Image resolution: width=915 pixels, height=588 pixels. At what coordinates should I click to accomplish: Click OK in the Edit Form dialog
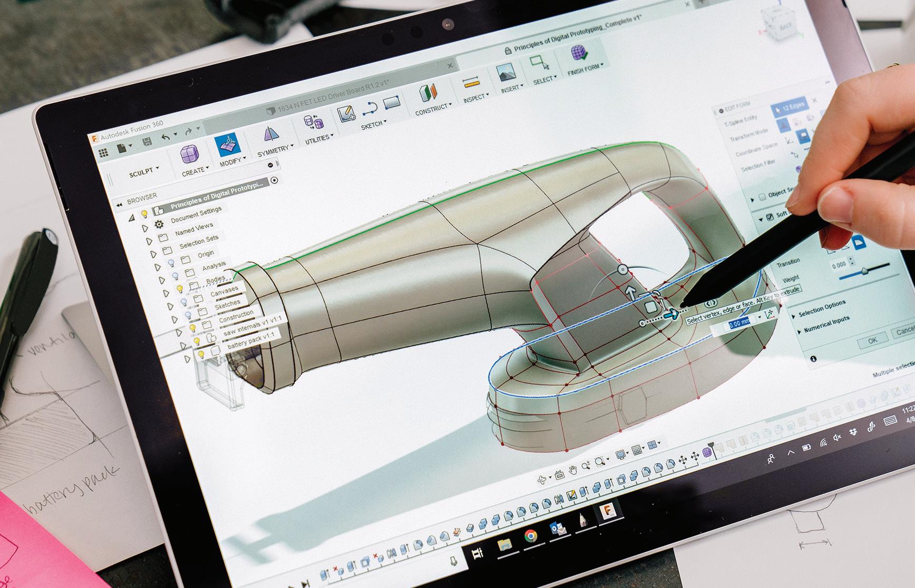click(x=872, y=340)
